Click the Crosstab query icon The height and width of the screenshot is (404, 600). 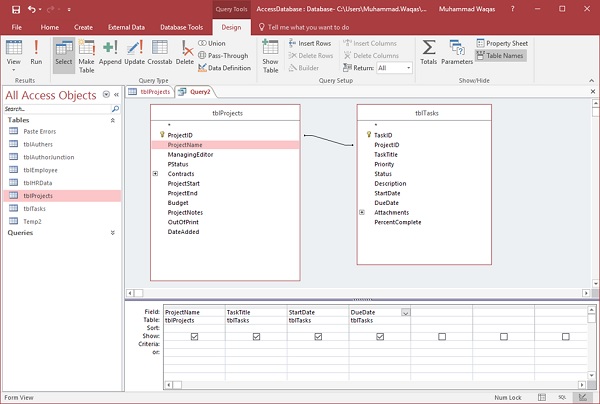pyautogui.click(x=160, y=51)
